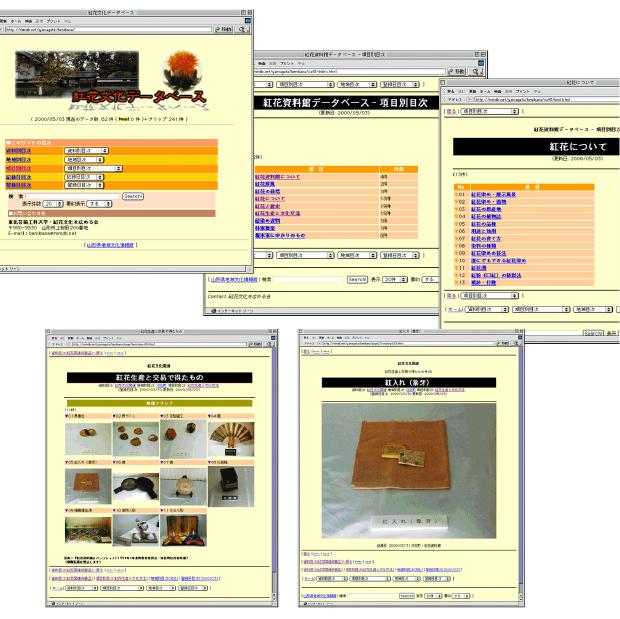Click the IE logo in 紅花文化データベース window
This screenshot has height=619, width=620.
pyautogui.click(x=248, y=21)
